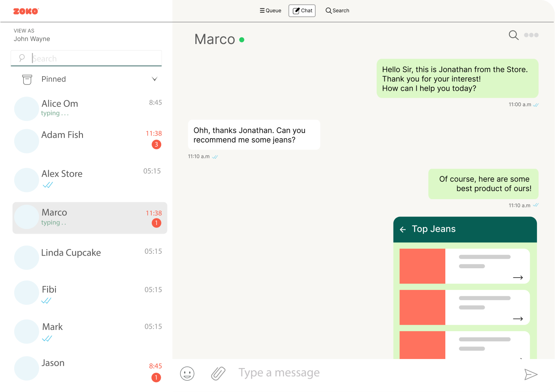Click the 'Hello Sir, this is Jonathan' message
This screenshot has height=392, width=555.
(x=458, y=79)
